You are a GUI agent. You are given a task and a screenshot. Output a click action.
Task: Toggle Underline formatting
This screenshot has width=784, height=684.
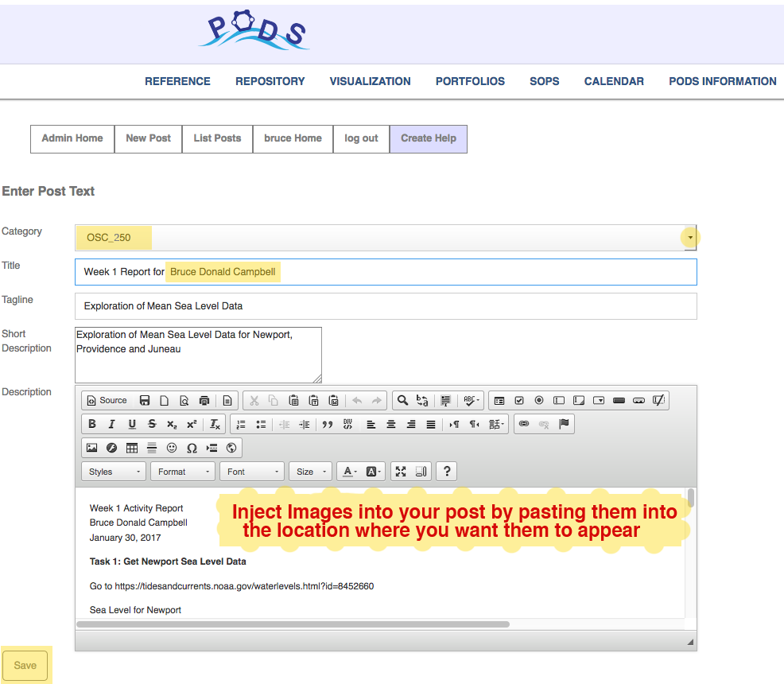tap(132, 425)
